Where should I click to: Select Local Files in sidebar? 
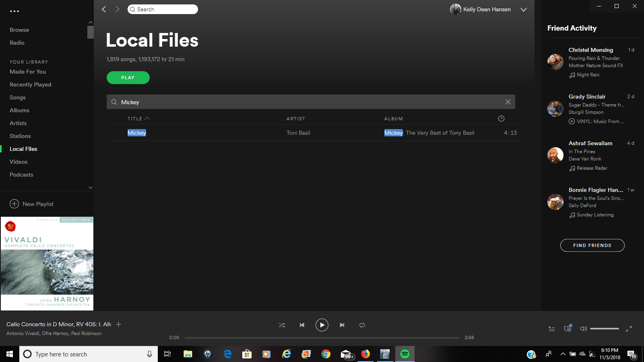tap(23, 149)
